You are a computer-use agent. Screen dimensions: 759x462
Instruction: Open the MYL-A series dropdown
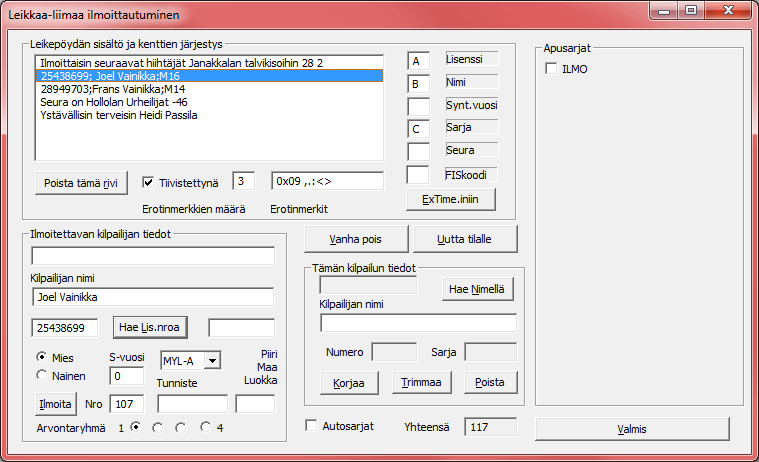point(211,360)
